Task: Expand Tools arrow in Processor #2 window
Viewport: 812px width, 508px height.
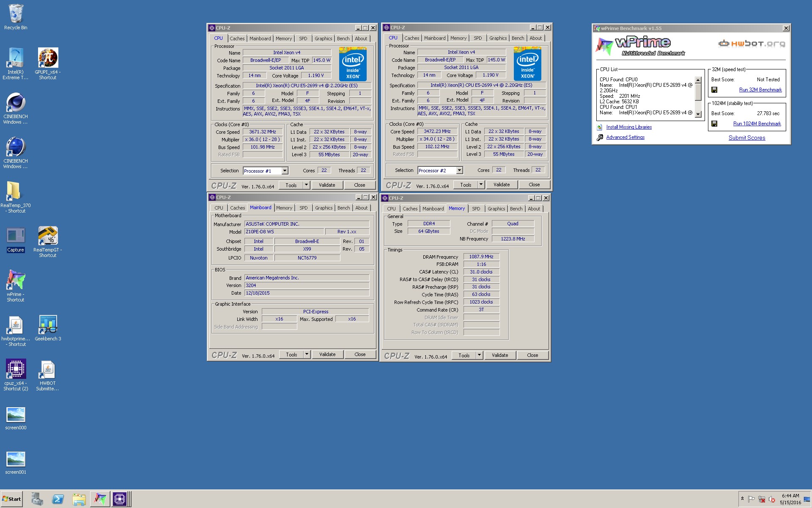Action: tap(481, 185)
